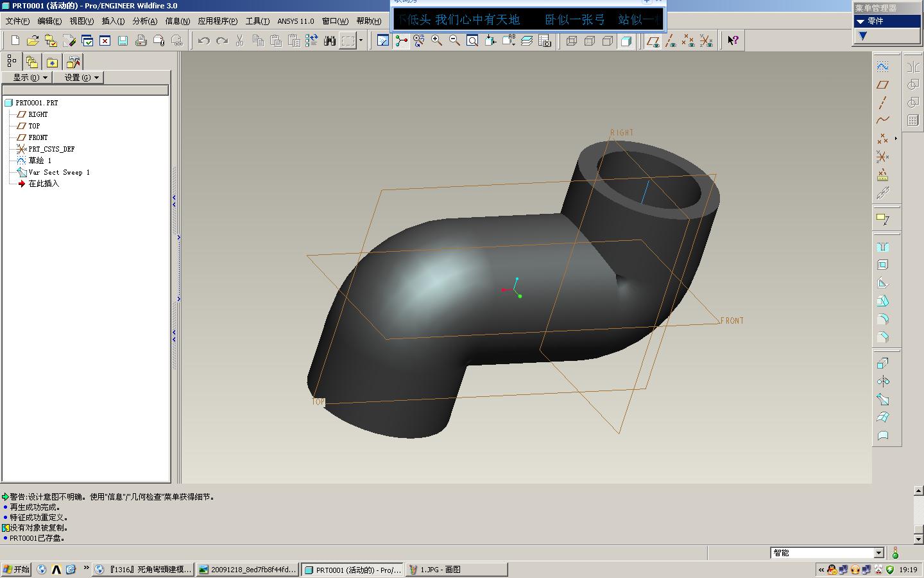The width and height of the screenshot is (924, 578).
Task: Toggle spin center display
Action: point(401,40)
